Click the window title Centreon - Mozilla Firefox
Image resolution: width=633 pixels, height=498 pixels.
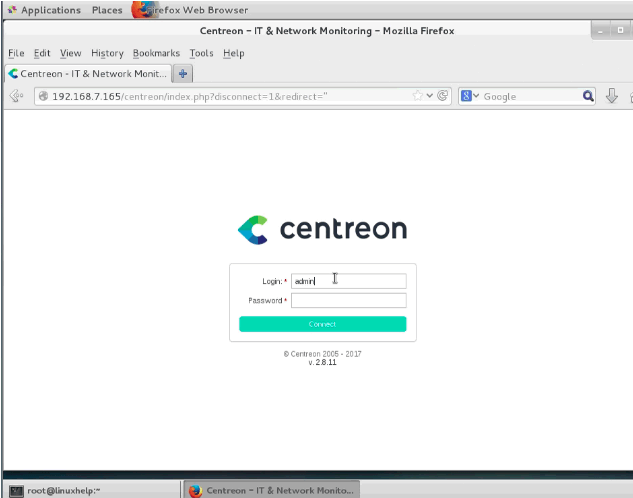(x=327, y=31)
